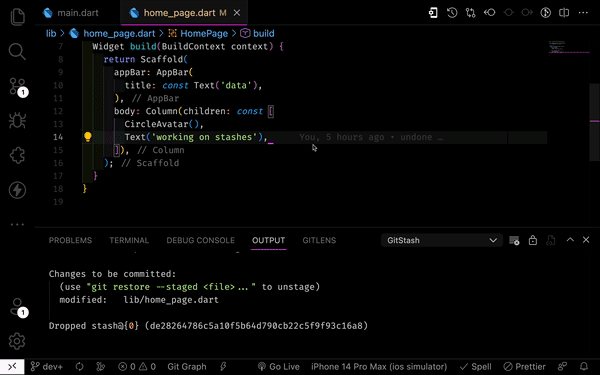The width and height of the screenshot is (600, 375).
Task: Click the notifications bell in status bar
Action: 584,367
